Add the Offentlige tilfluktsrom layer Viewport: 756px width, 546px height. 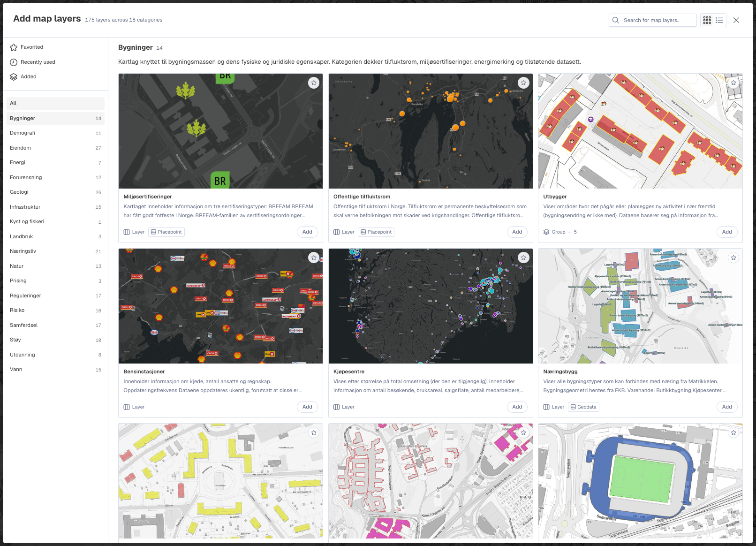click(x=517, y=232)
